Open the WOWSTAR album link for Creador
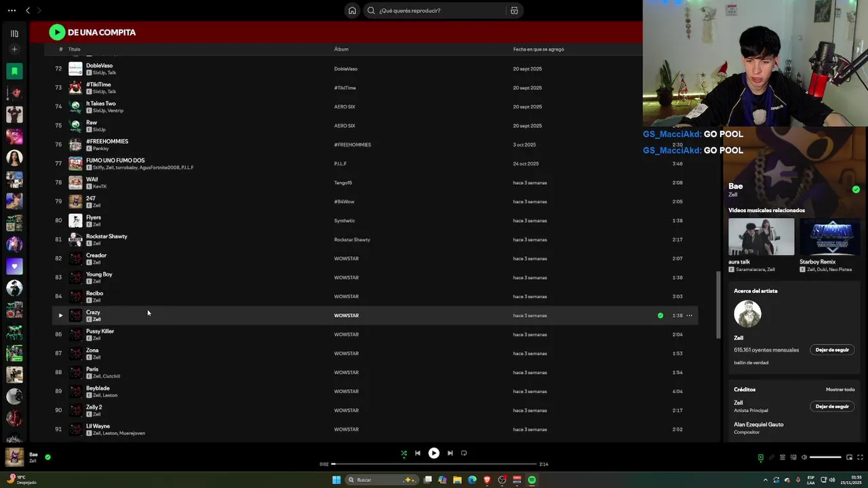The image size is (868, 488). click(x=347, y=258)
